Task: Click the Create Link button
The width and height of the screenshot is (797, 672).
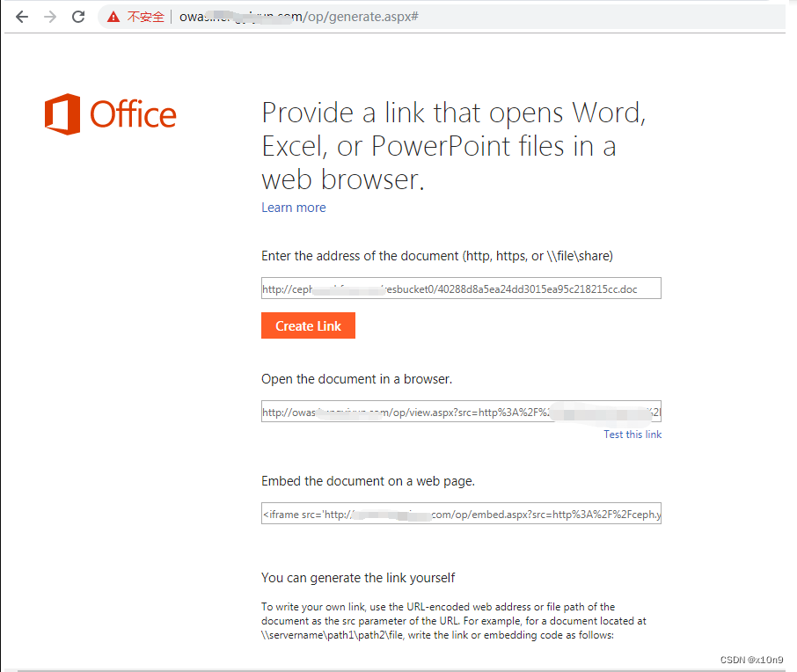Action: click(x=308, y=325)
